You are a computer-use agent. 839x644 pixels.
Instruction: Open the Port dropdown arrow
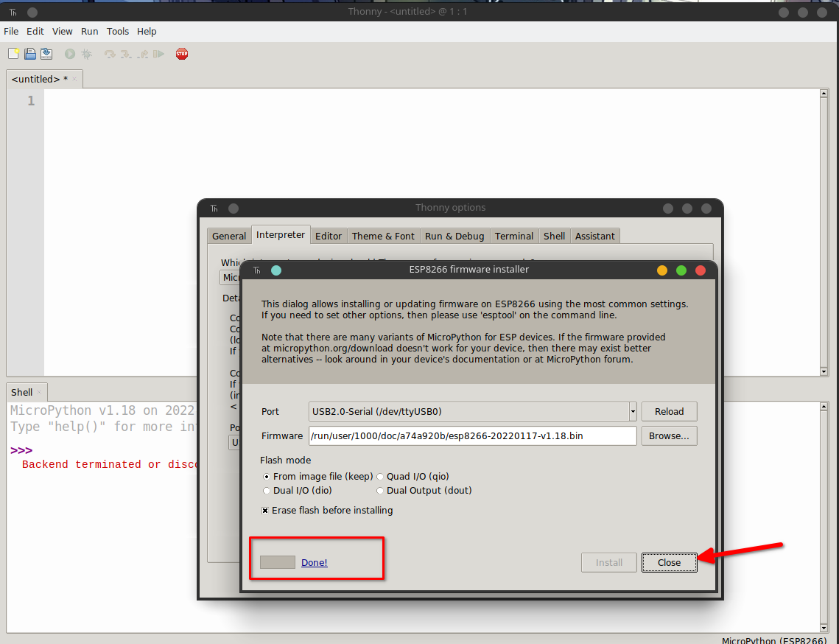tap(633, 412)
